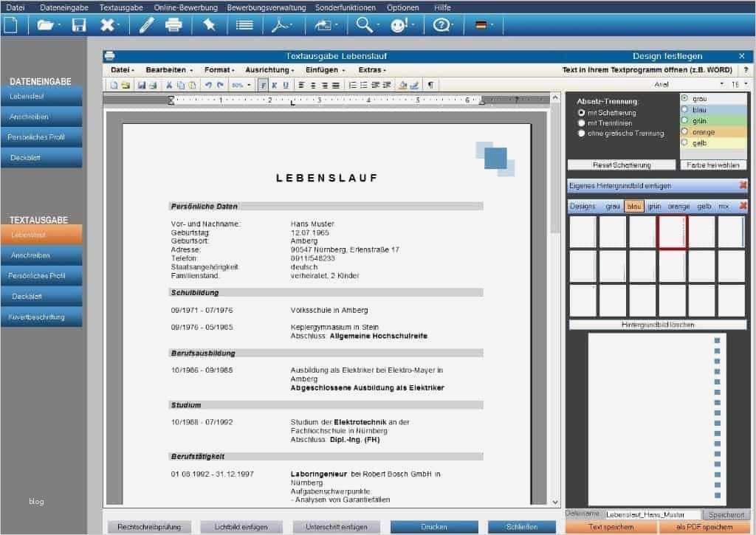
Task: Toggle underline formatting with U button
Action: [286, 86]
